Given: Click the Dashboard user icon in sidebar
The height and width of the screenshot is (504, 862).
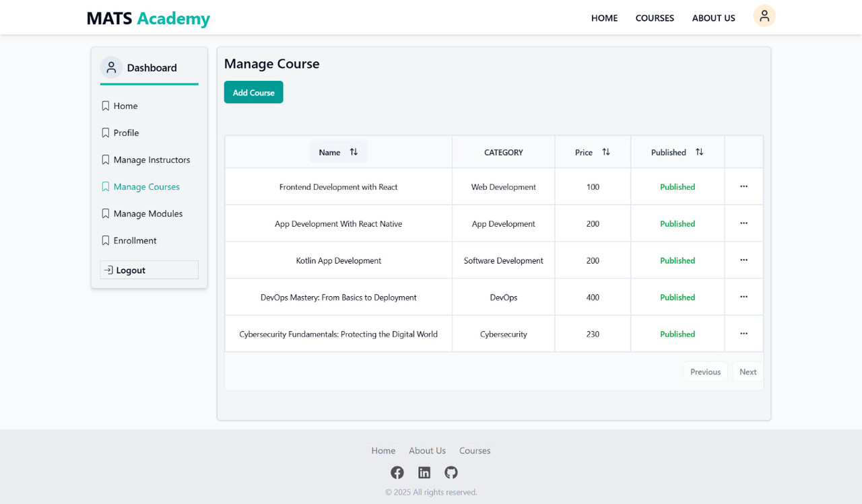Looking at the screenshot, I should 111,67.
